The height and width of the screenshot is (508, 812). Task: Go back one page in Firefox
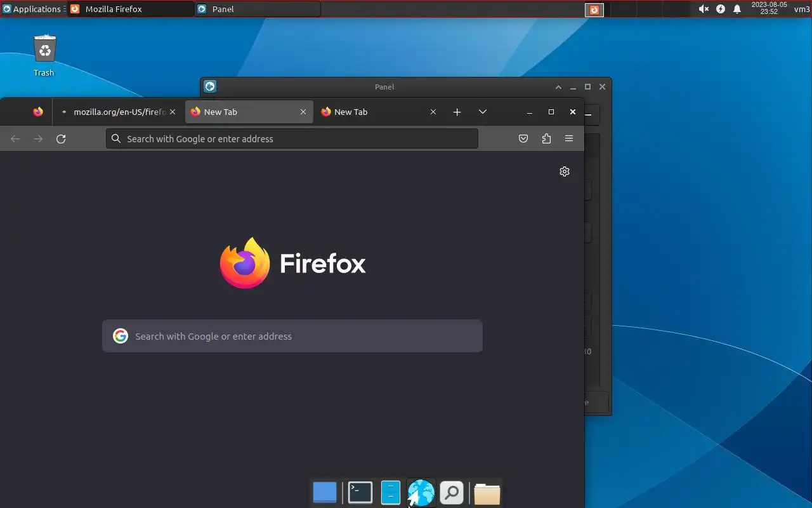pyautogui.click(x=15, y=138)
